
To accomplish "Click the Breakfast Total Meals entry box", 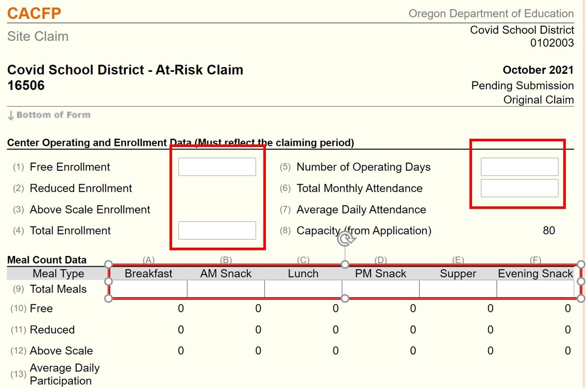I will pos(148,289).
